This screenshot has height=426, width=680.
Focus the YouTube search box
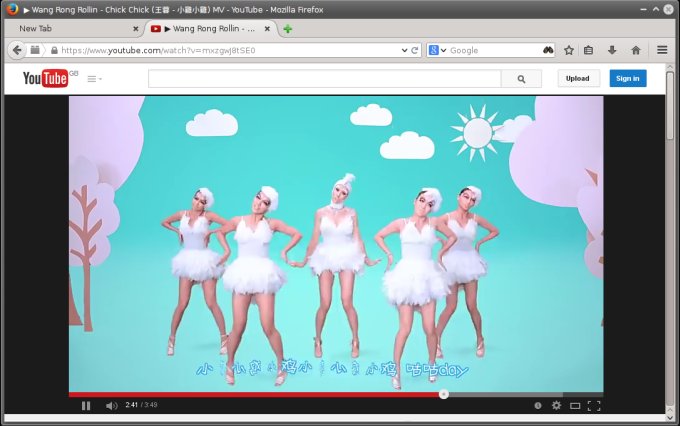click(x=324, y=79)
